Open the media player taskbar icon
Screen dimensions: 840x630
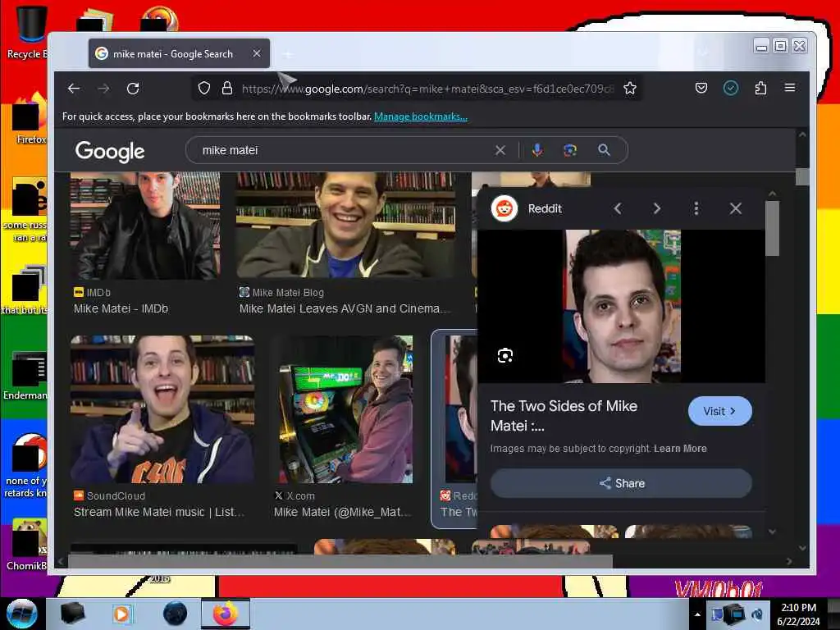tap(121, 614)
